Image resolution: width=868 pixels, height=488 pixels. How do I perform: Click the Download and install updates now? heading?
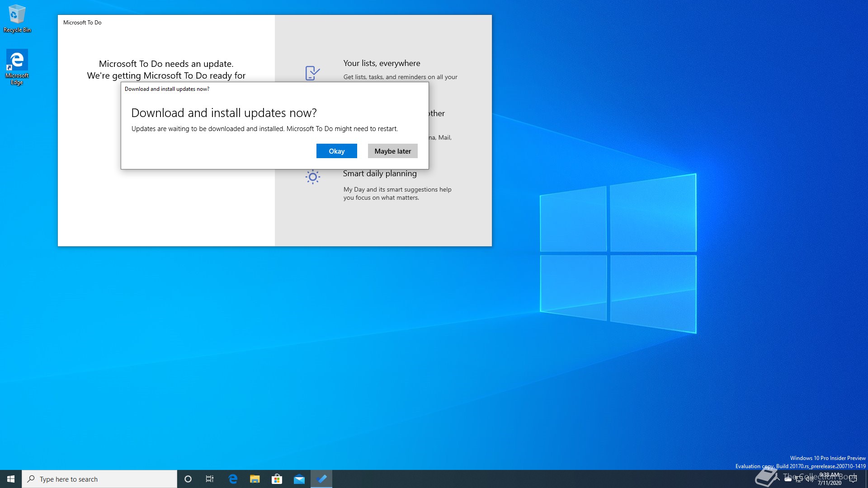224,113
